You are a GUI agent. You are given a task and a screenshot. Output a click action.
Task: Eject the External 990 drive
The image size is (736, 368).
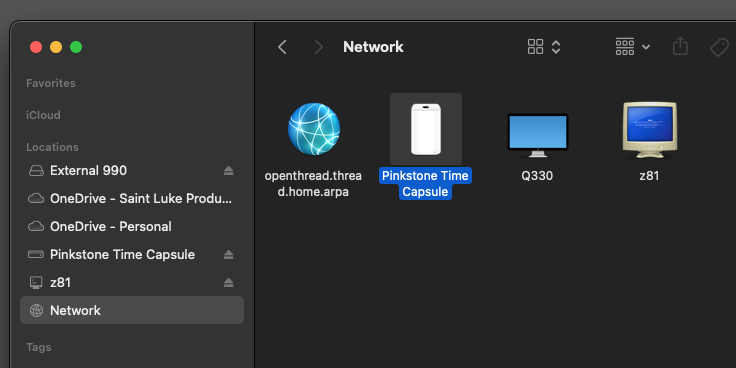pyautogui.click(x=229, y=170)
